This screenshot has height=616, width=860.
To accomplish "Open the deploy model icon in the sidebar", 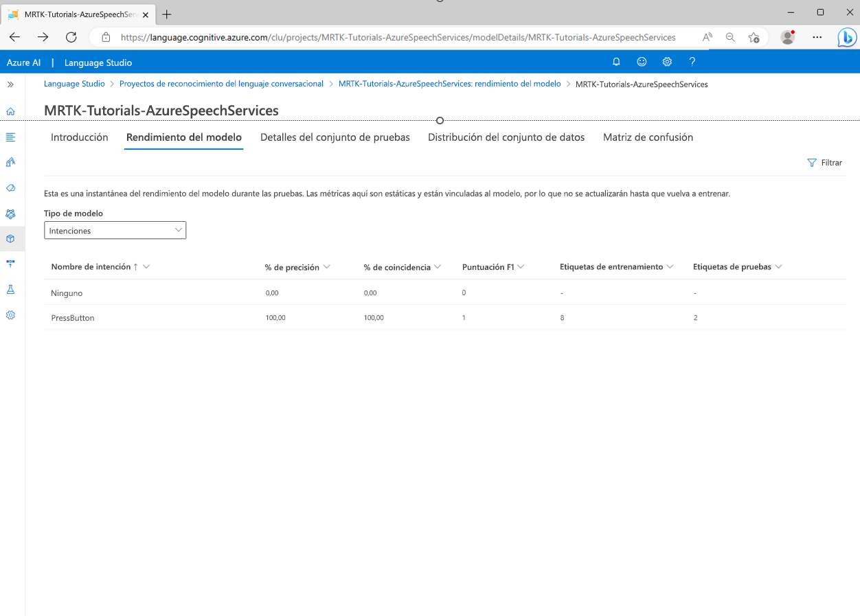I will pyautogui.click(x=10, y=264).
